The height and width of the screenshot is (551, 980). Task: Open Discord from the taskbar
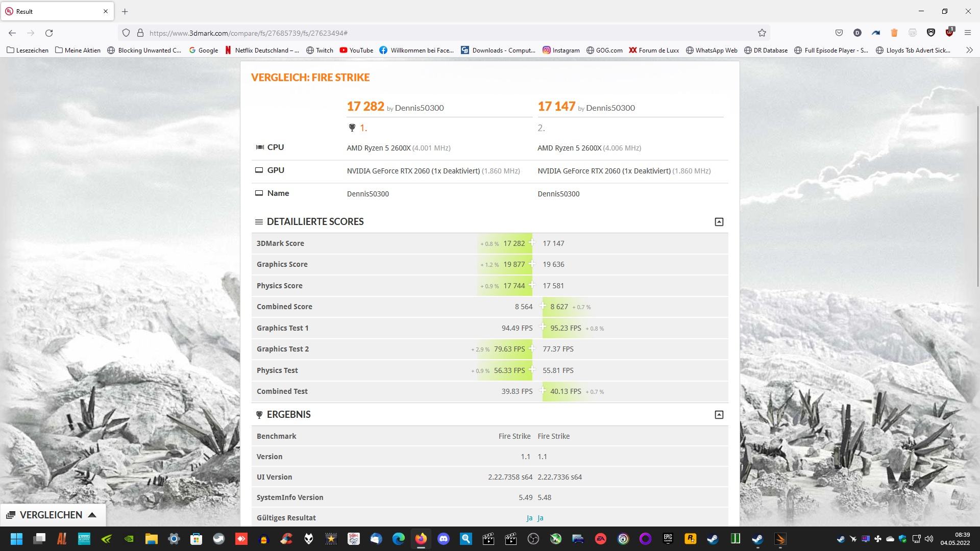pyautogui.click(x=443, y=539)
